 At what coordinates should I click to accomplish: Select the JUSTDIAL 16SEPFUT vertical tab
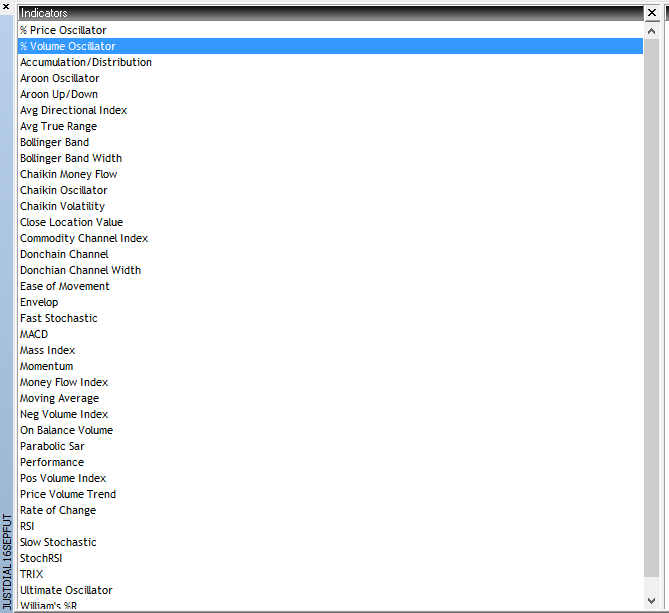click(x=7, y=561)
